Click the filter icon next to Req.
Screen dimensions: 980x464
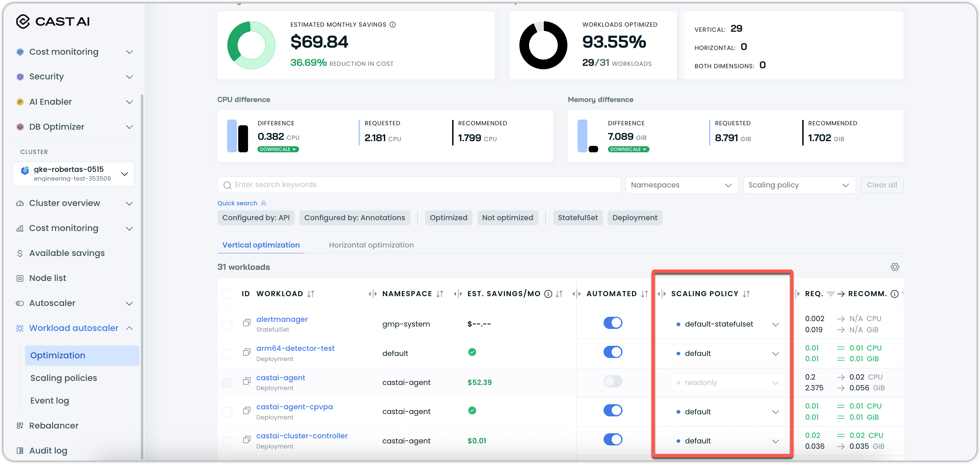click(x=831, y=294)
